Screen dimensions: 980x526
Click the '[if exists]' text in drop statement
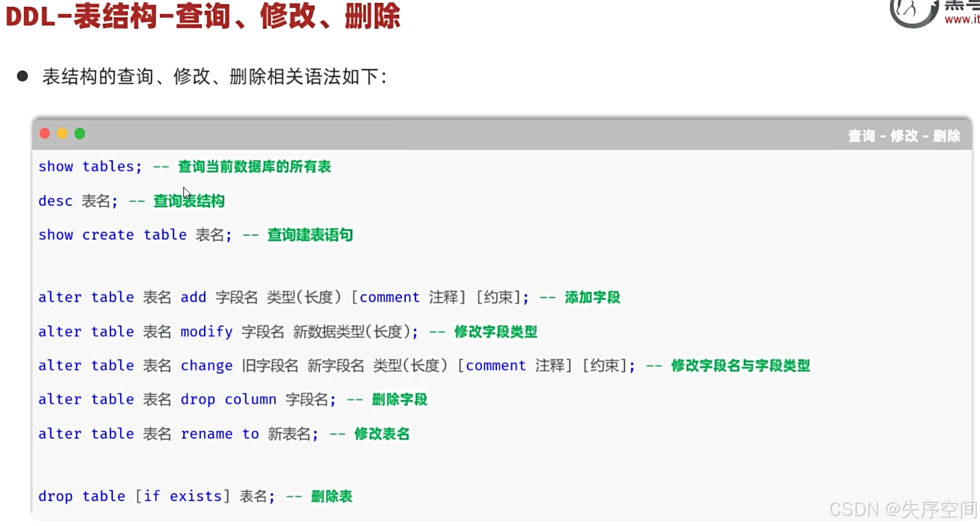183,496
